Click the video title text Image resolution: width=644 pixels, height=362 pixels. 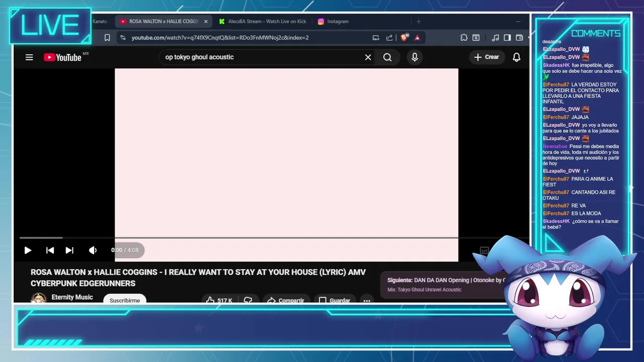(x=198, y=278)
